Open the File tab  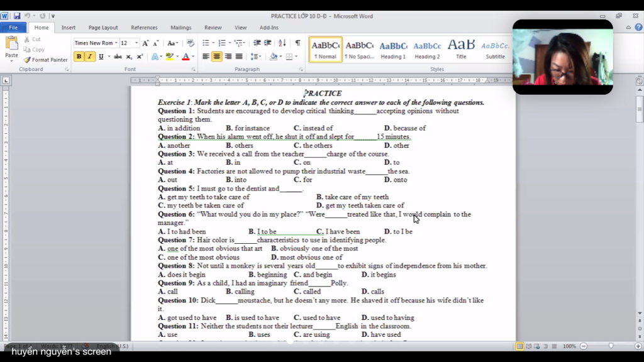click(x=13, y=28)
